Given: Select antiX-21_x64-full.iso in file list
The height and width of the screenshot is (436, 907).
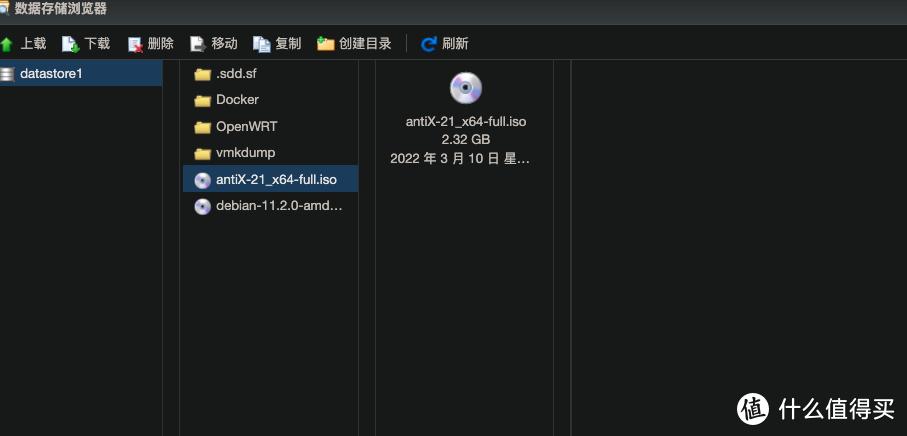Looking at the screenshot, I should click(x=276, y=180).
